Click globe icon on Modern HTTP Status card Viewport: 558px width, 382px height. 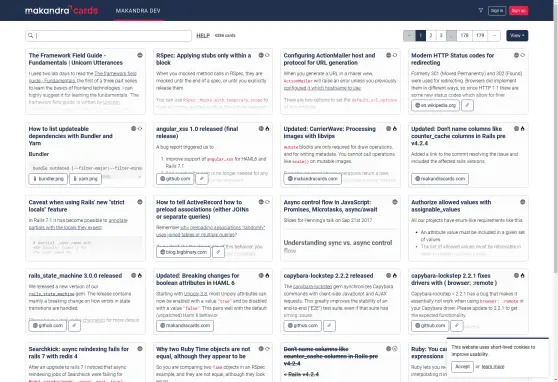tap(516, 55)
